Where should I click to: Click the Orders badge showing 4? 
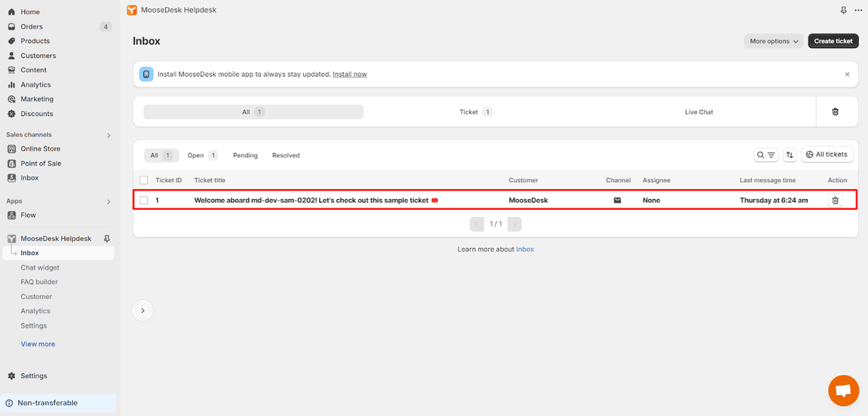coord(105,26)
